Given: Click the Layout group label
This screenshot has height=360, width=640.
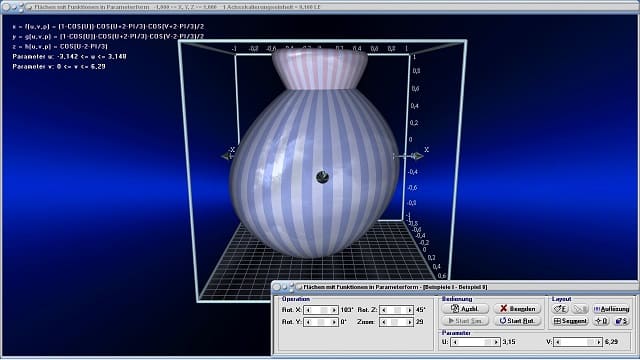Looking at the screenshot, I should 562,299.
